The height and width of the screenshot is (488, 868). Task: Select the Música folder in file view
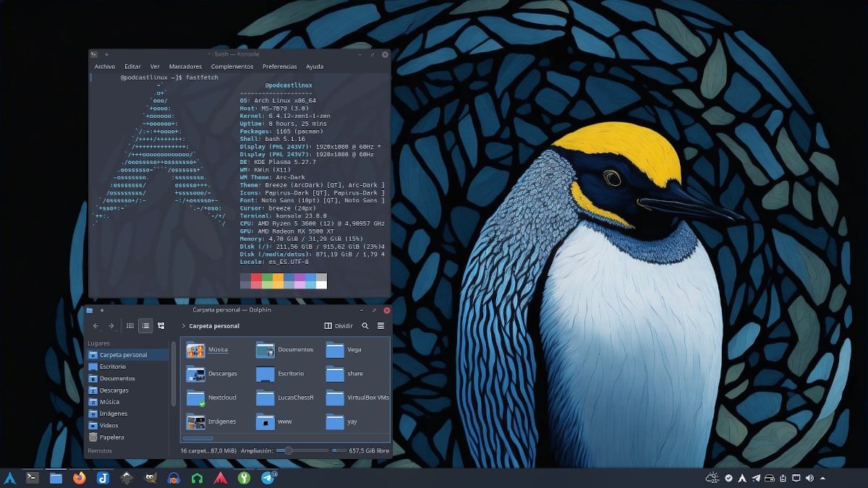pos(208,350)
